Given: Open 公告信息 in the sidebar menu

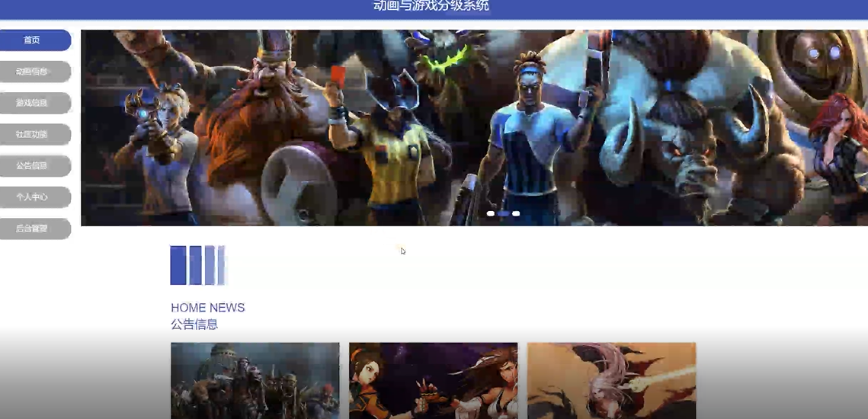Looking at the screenshot, I should coord(34,165).
